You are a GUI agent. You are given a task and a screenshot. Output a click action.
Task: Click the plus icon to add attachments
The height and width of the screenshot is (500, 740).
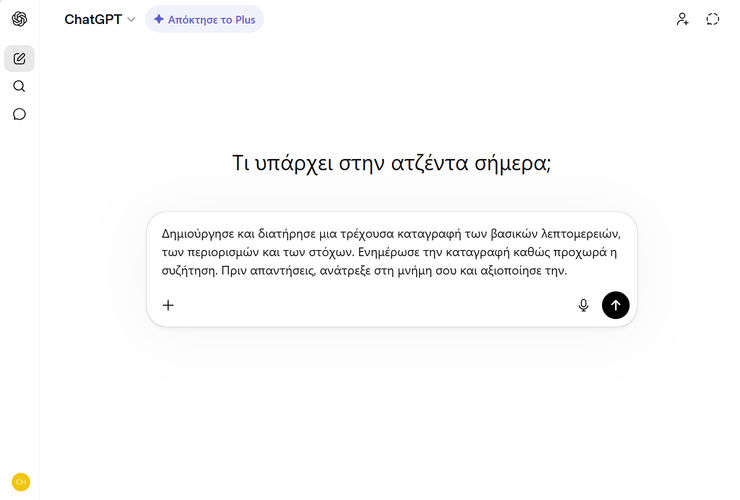[168, 305]
